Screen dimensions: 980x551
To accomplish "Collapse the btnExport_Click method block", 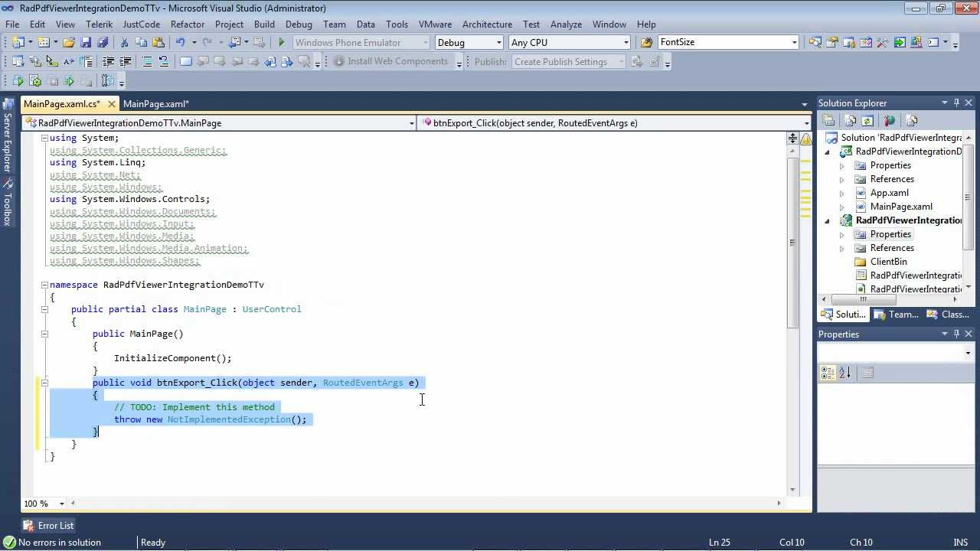I will pyautogui.click(x=44, y=383).
